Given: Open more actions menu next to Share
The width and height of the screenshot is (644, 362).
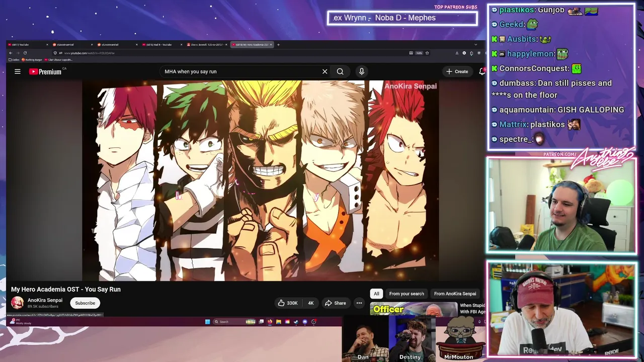Looking at the screenshot, I should click(359, 303).
